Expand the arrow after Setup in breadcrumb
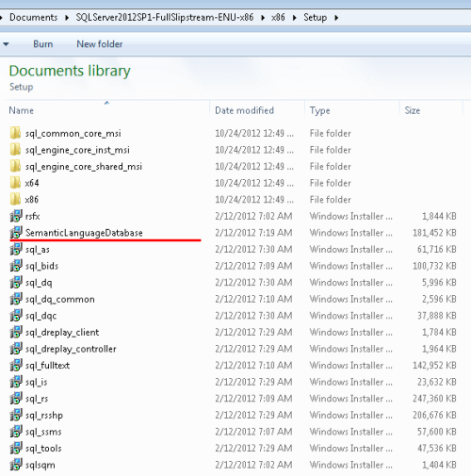The image size is (471, 476). click(x=336, y=18)
